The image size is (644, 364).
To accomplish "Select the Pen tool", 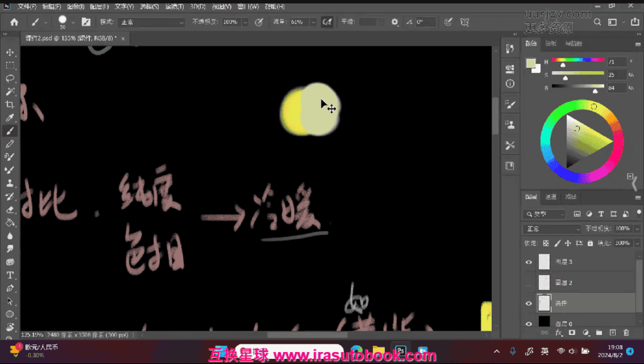I will 10,288.
